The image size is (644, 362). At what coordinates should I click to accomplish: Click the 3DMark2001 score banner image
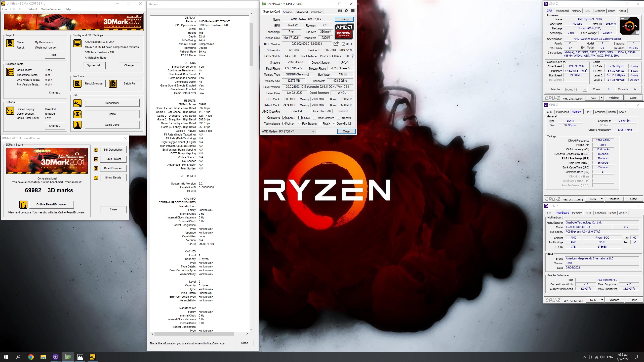coord(47,161)
